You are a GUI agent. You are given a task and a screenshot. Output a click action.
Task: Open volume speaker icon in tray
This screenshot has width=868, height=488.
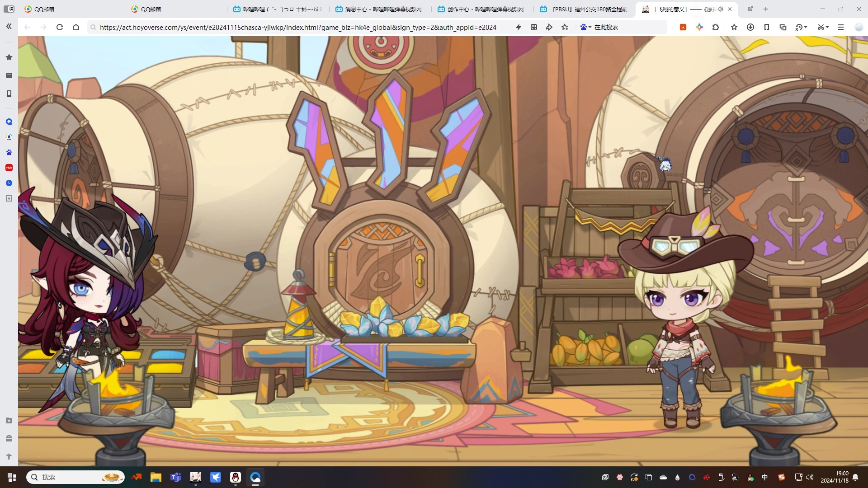809,477
